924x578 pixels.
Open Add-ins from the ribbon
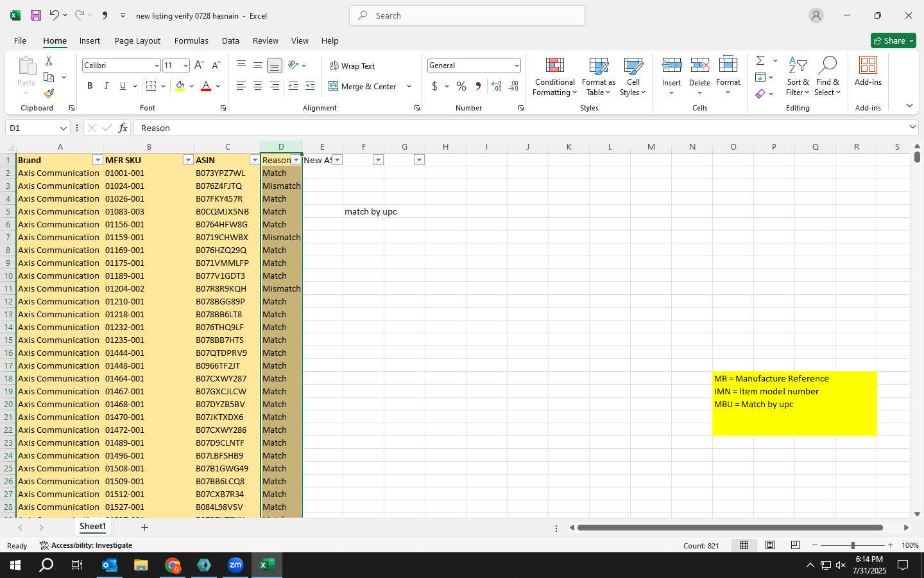point(868,71)
